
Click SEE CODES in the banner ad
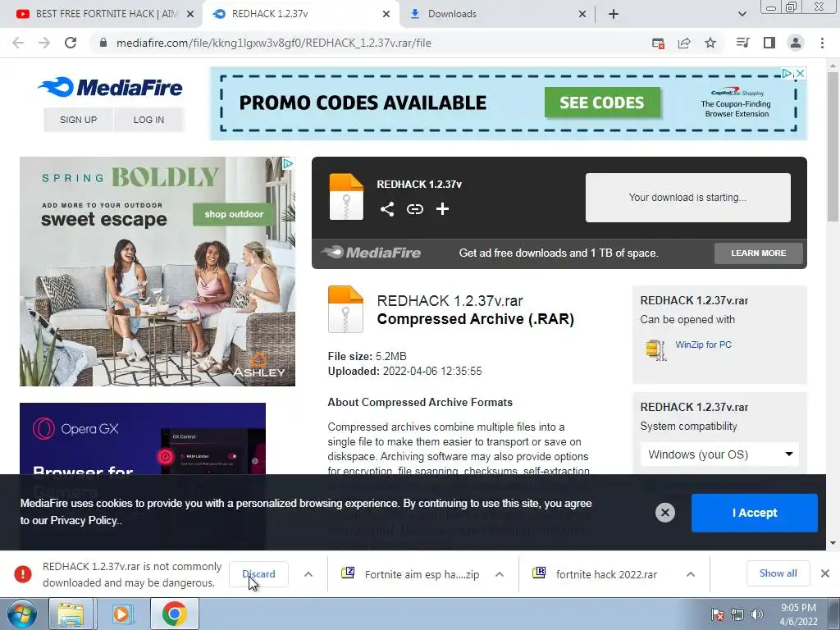602,103
